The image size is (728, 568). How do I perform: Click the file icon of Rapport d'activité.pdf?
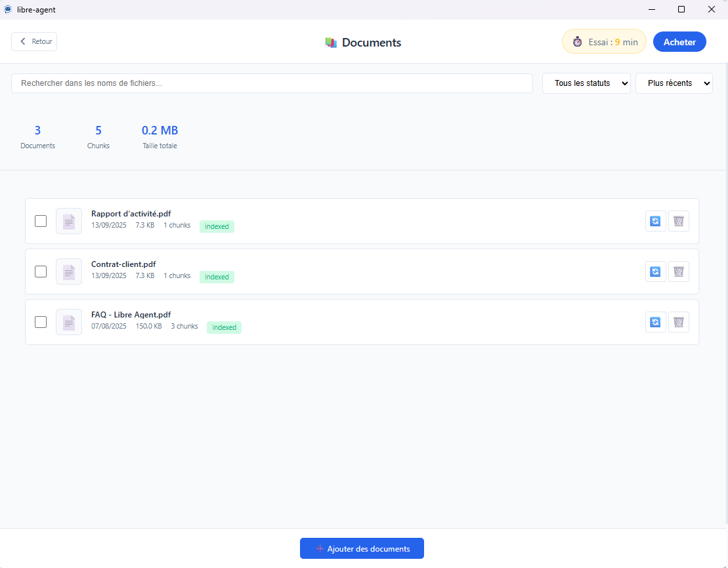(x=69, y=221)
